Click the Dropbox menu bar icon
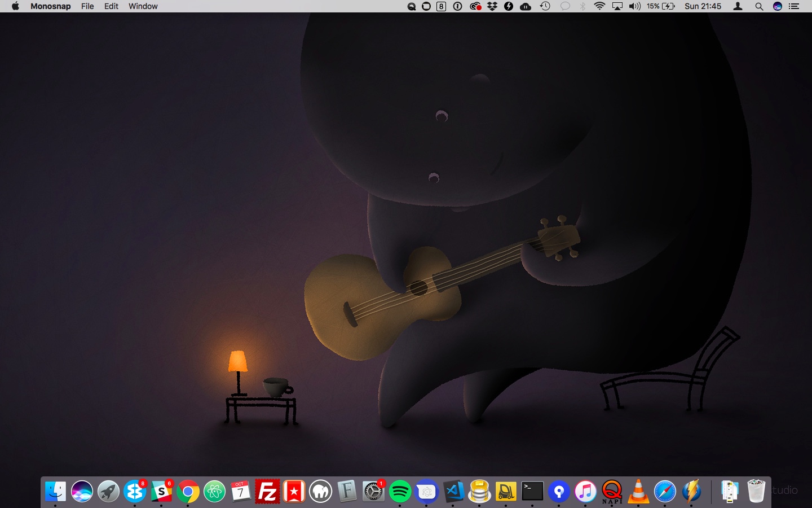This screenshot has width=812, height=508. click(492, 6)
